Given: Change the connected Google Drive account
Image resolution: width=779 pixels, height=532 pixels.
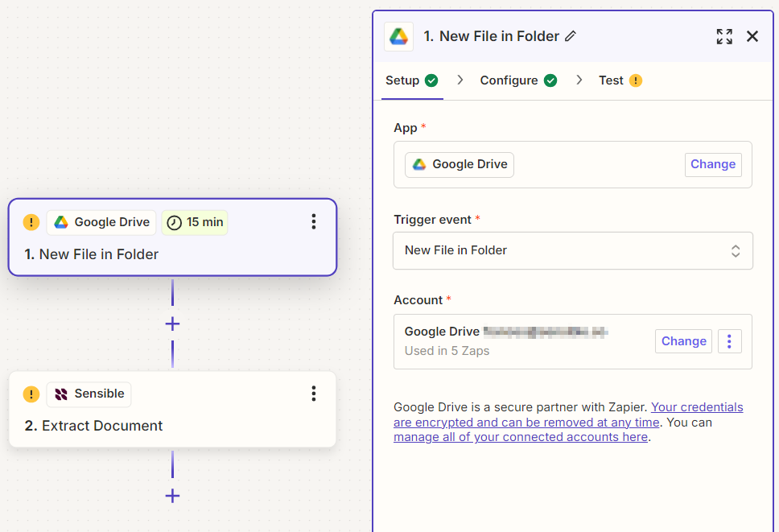Looking at the screenshot, I should pyautogui.click(x=683, y=341).
